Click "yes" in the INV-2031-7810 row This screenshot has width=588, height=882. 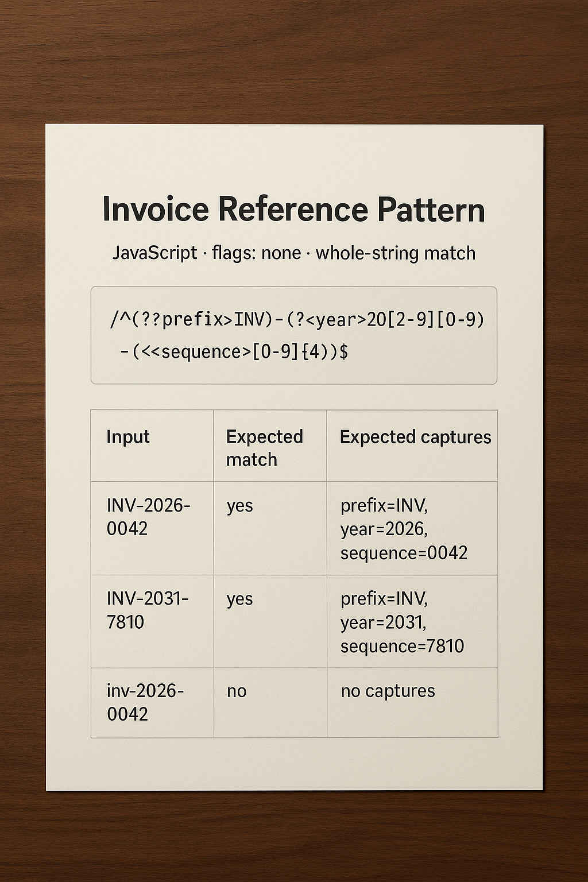pos(239,599)
